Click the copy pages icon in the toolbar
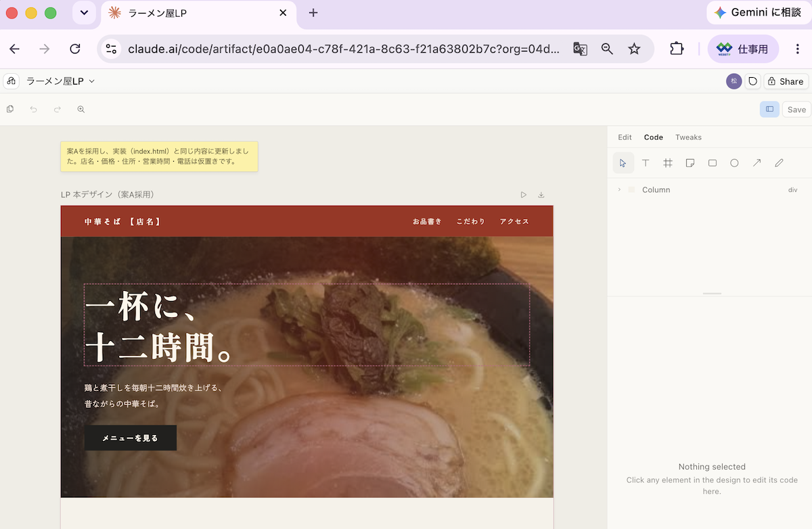The image size is (812, 529). [x=10, y=109]
